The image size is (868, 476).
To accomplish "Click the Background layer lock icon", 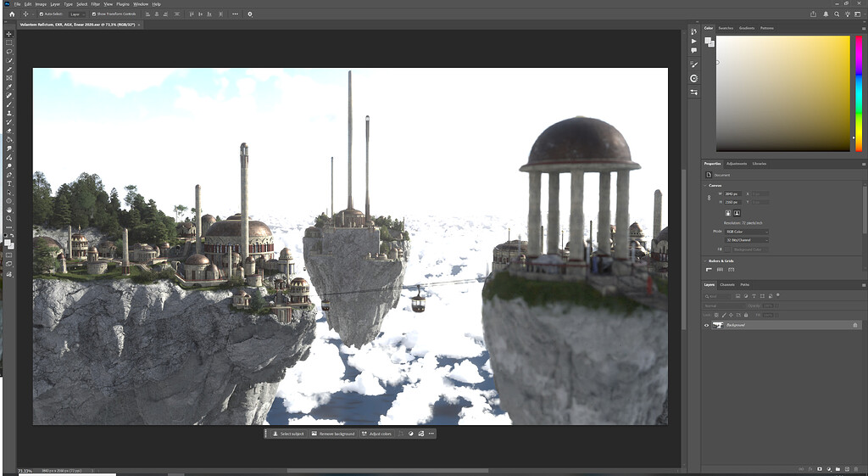I will point(855,325).
